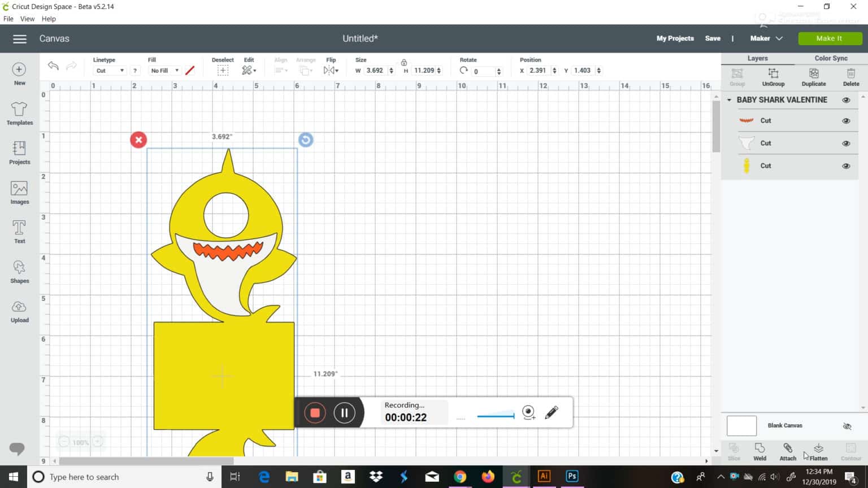Select the Text tool
Viewport: 868px width, 488px height.
[19, 232]
